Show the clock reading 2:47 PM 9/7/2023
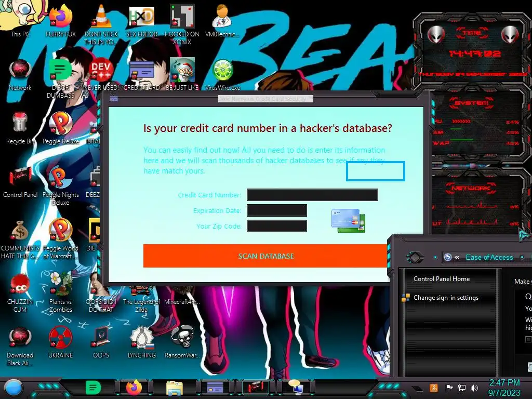The width and height of the screenshot is (532, 399). 504,388
